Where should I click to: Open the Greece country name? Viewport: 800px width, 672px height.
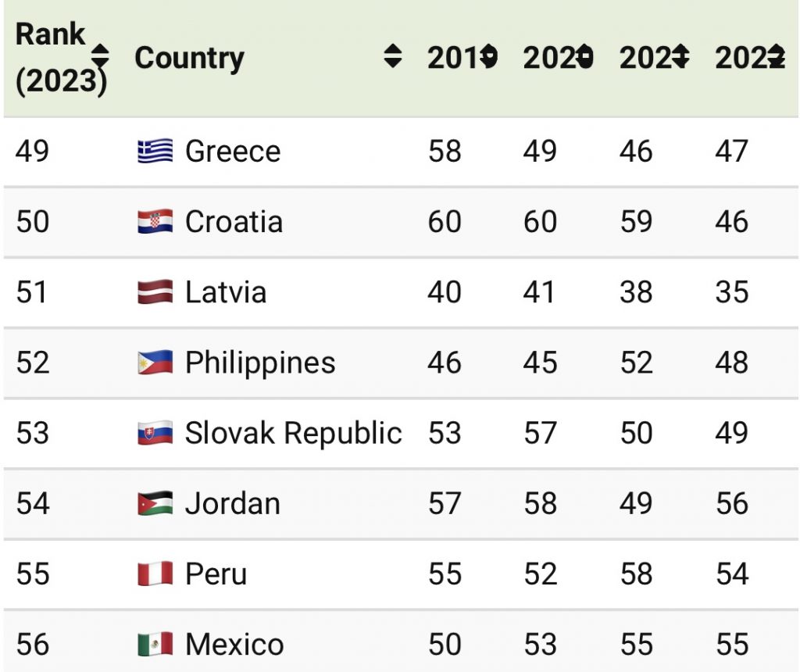(232, 151)
